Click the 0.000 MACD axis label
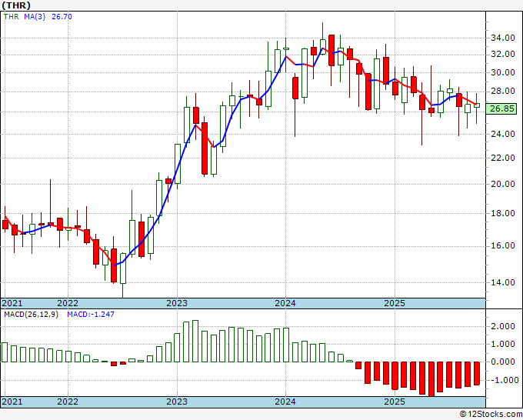 click(503, 362)
